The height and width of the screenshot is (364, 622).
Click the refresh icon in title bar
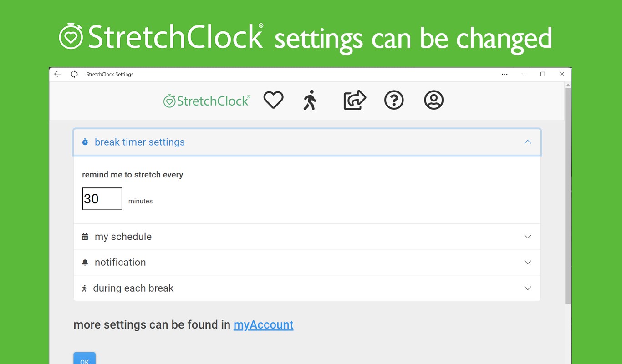(x=74, y=74)
